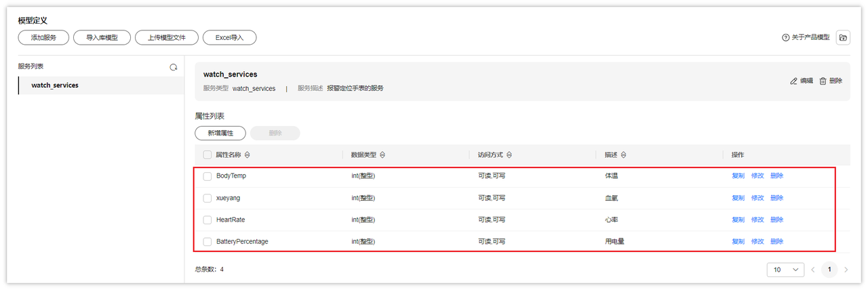Click the 心率 description cell
Image resolution: width=868 pixels, height=290 pixels.
tap(612, 220)
